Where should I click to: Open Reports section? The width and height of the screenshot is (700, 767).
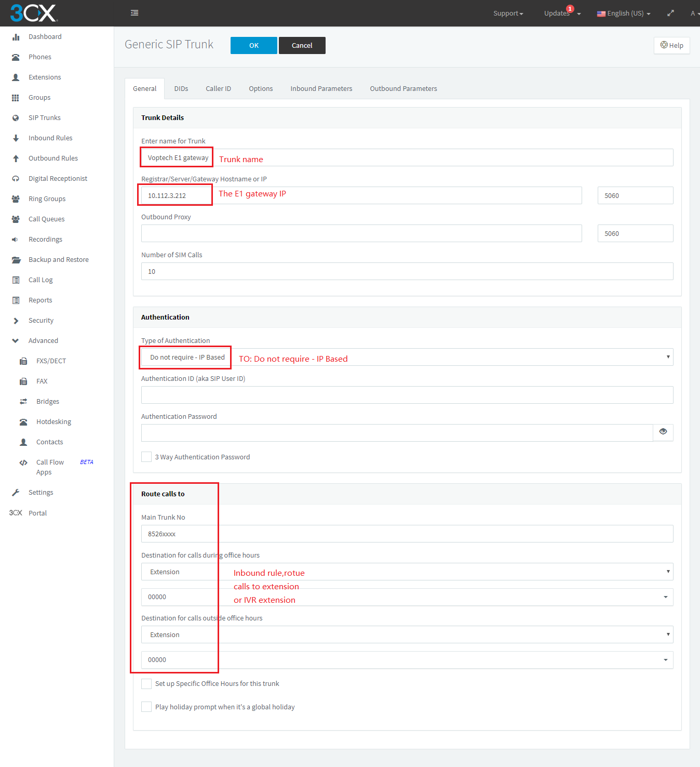(x=40, y=300)
